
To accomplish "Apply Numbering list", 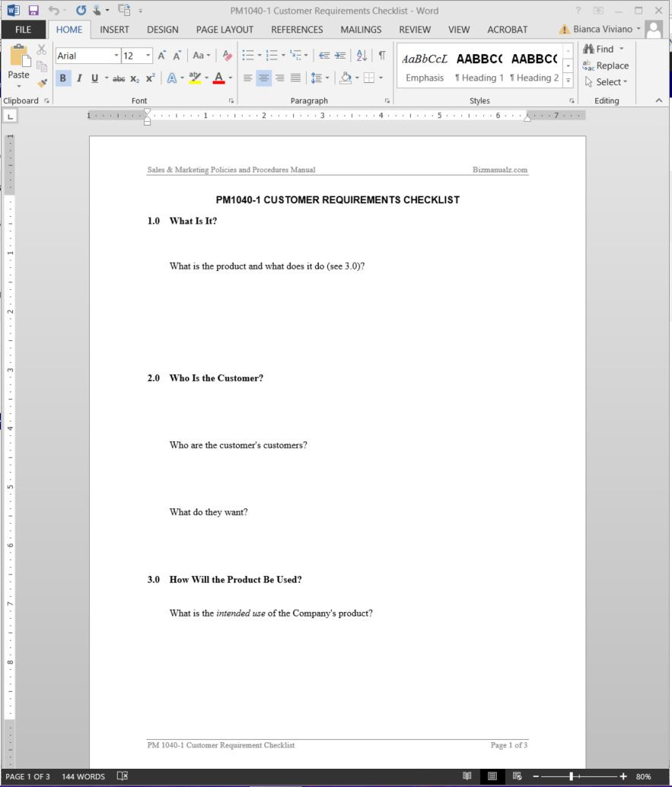I will pyautogui.click(x=272, y=56).
